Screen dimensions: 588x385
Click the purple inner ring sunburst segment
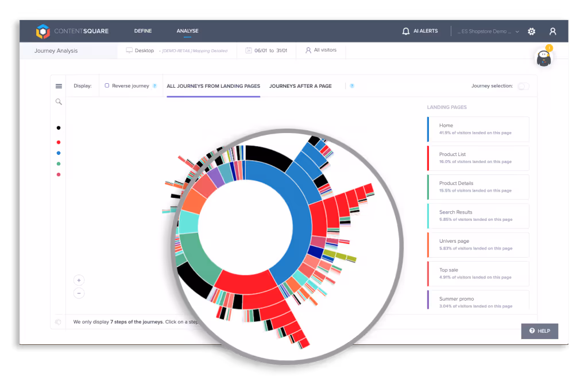tap(215, 177)
